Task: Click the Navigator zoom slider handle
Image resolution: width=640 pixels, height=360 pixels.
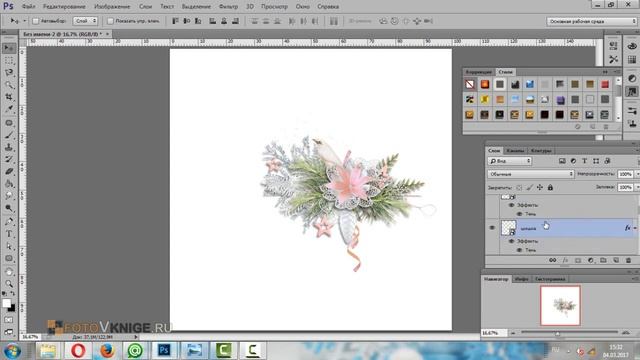Action: 558,333
